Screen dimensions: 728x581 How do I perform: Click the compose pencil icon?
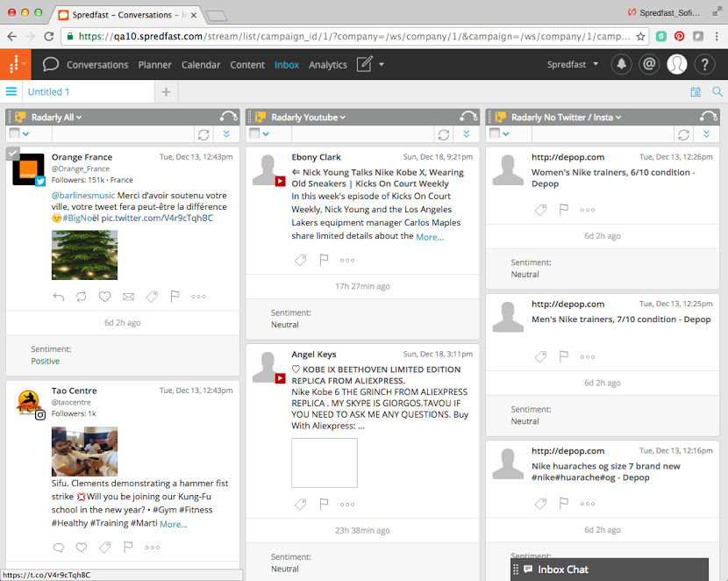click(x=365, y=64)
